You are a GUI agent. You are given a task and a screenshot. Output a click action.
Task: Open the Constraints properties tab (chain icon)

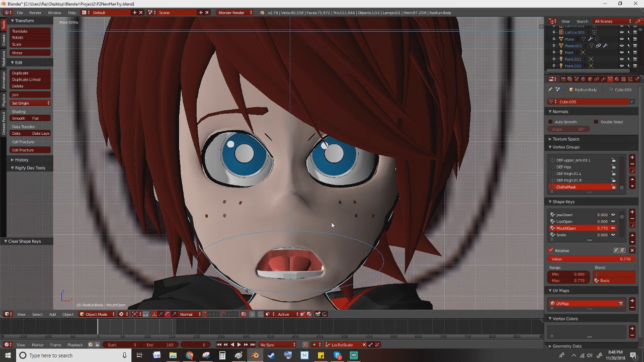click(597, 79)
